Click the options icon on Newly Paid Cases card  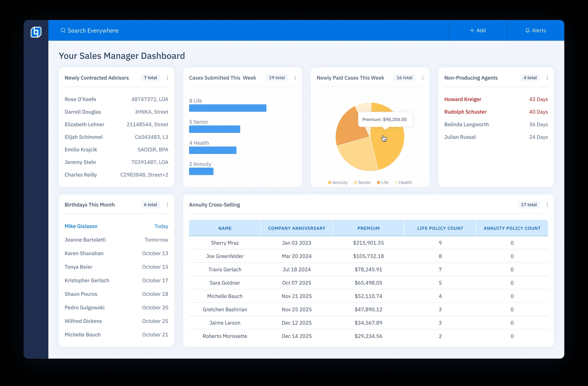(x=423, y=78)
